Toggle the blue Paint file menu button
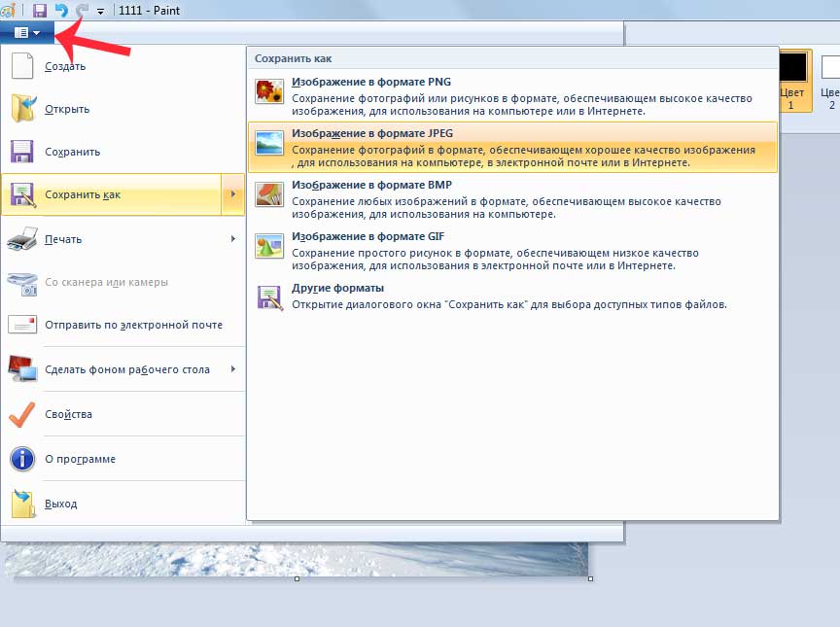Viewport: 840px width, 627px height. pyautogui.click(x=26, y=32)
